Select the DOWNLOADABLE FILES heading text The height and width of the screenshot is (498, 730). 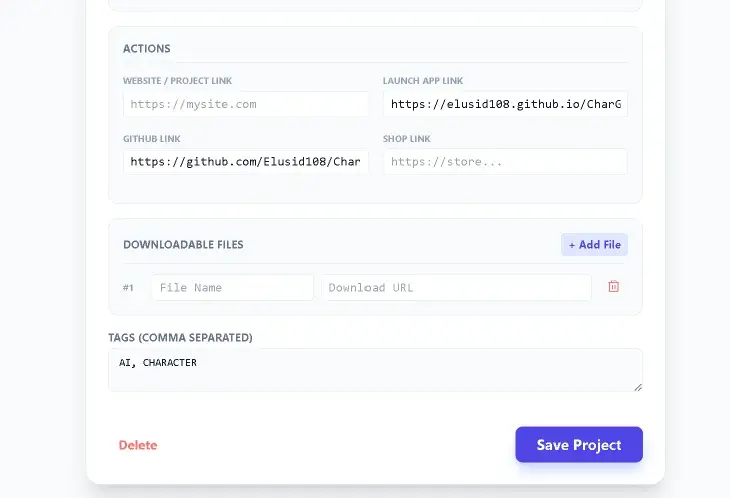pos(183,245)
